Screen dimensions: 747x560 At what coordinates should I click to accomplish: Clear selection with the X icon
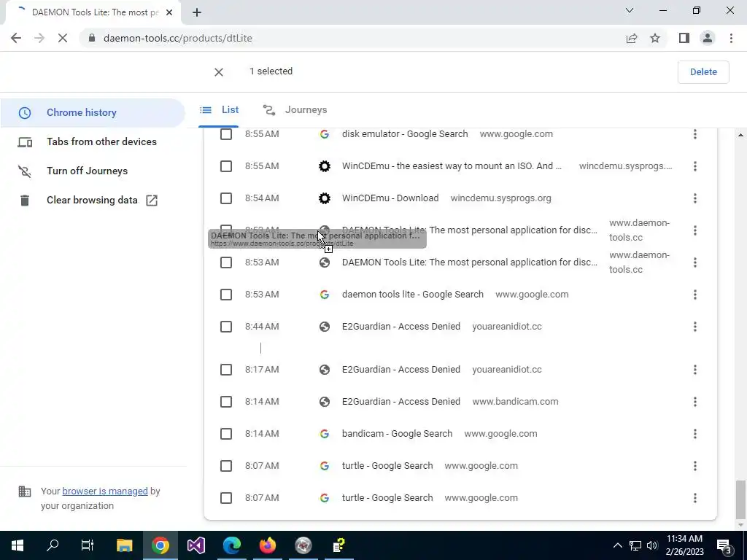[x=219, y=72]
